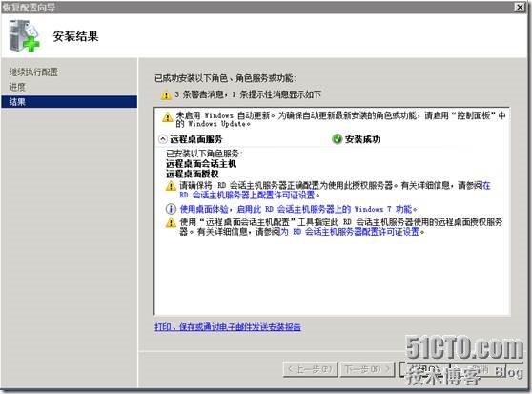Click the 下一步 next button

[367, 369]
